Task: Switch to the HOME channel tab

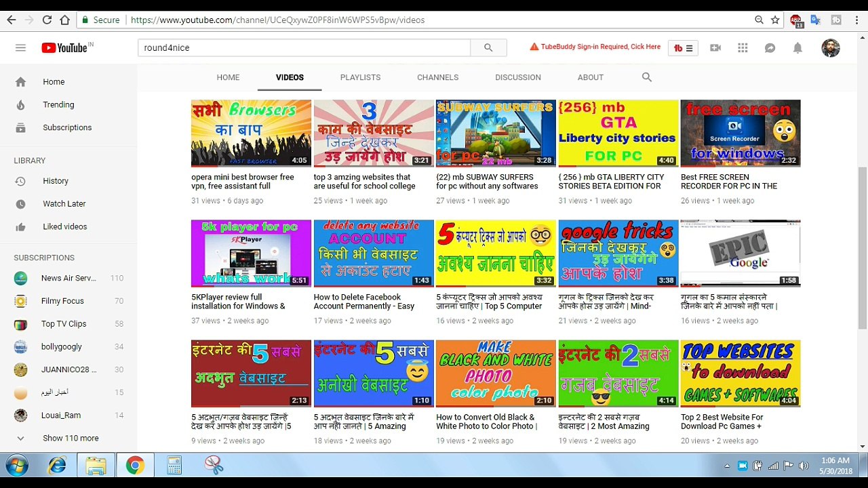Action: pos(228,77)
